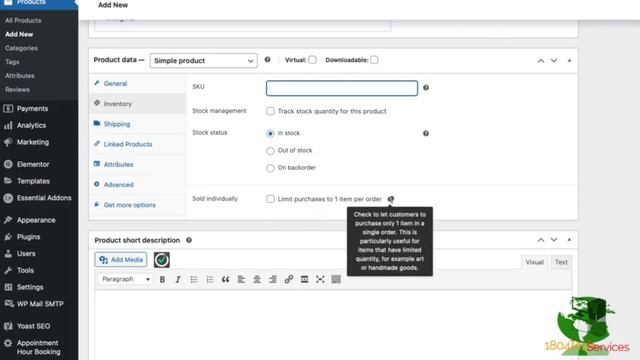The height and width of the screenshot is (360, 640).
Task: Switch to the Linked Products tab
Action: click(138, 144)
